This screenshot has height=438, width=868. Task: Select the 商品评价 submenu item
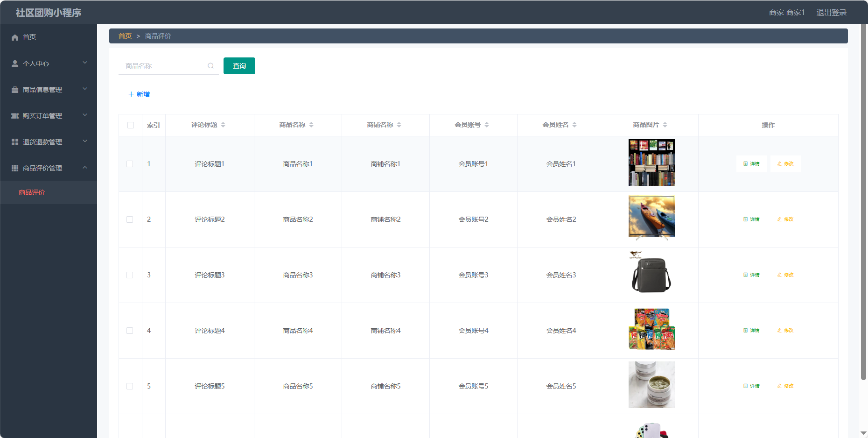click(x=49, y=192)
